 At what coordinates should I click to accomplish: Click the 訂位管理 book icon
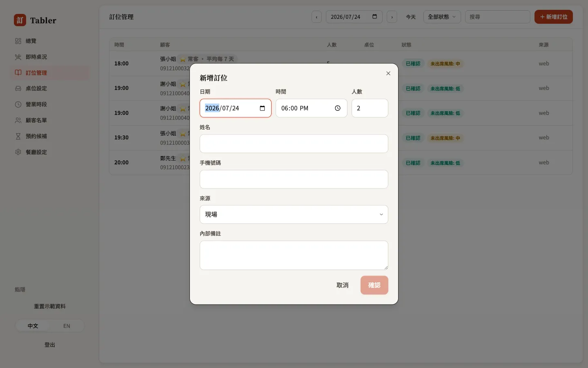pyautogui.click(x=18, y=73)
